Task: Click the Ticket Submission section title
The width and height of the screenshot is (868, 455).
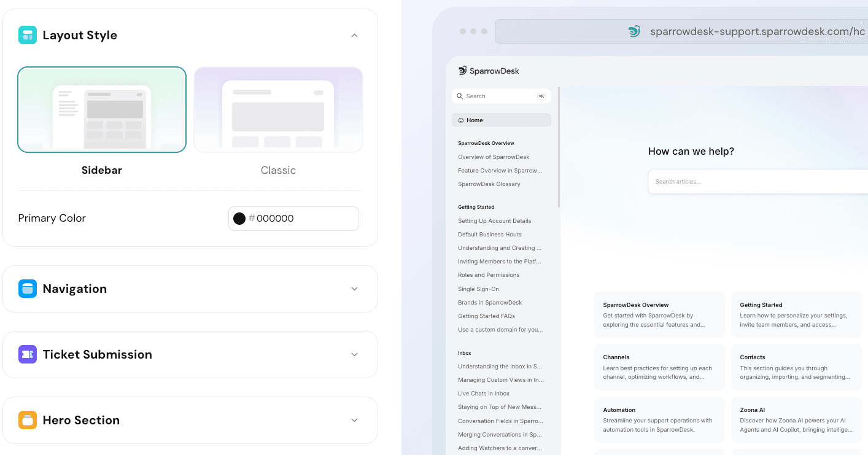Action: tap(97, 354)
